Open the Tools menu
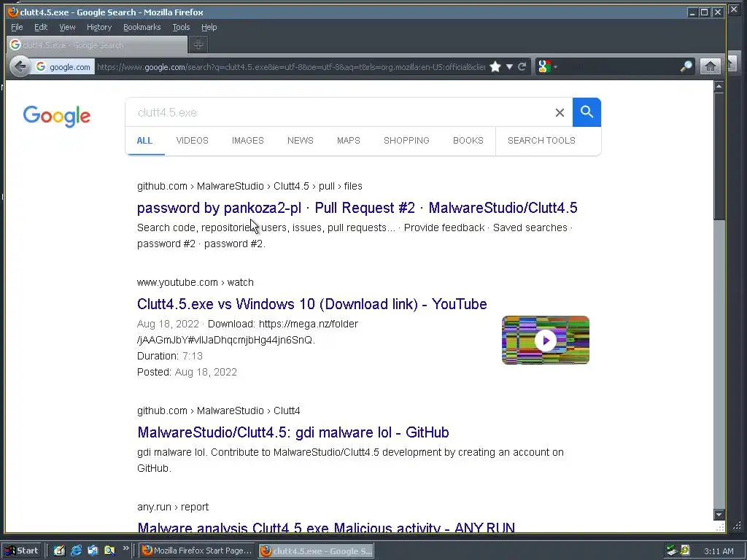This screenshot has height=560, width=747. click(181, 27)
